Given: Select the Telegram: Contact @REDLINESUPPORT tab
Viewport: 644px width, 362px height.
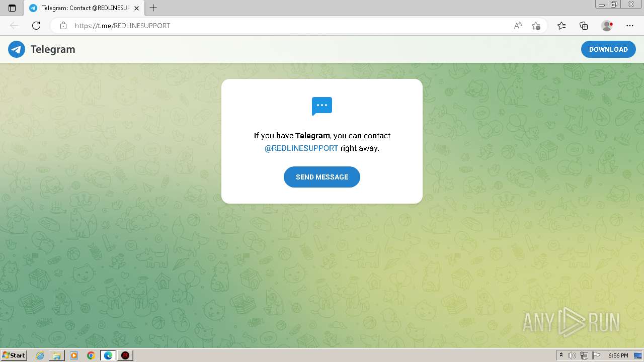Looking at the screenshot, I should pos(85,8).
